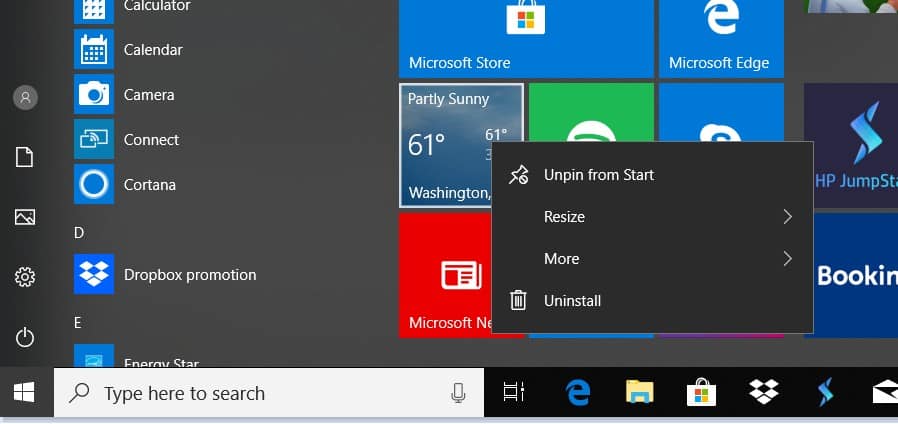Open the Microsoft News tile
The height and width of the screenshot is (424, 898).
point(445,275)
